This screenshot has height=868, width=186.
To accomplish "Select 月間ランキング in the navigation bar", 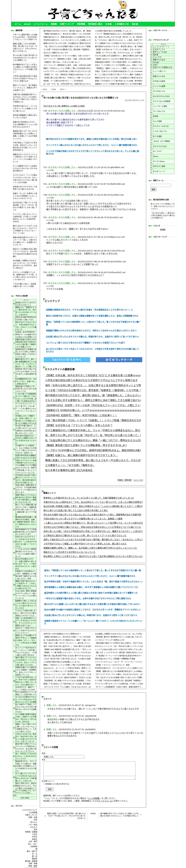I will coord(67,24).
